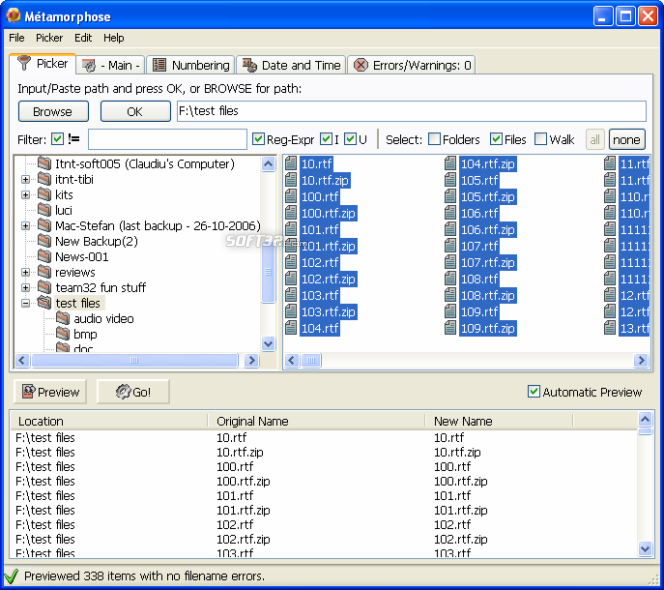Click the folder icon beside bmp

coord(63,334)
